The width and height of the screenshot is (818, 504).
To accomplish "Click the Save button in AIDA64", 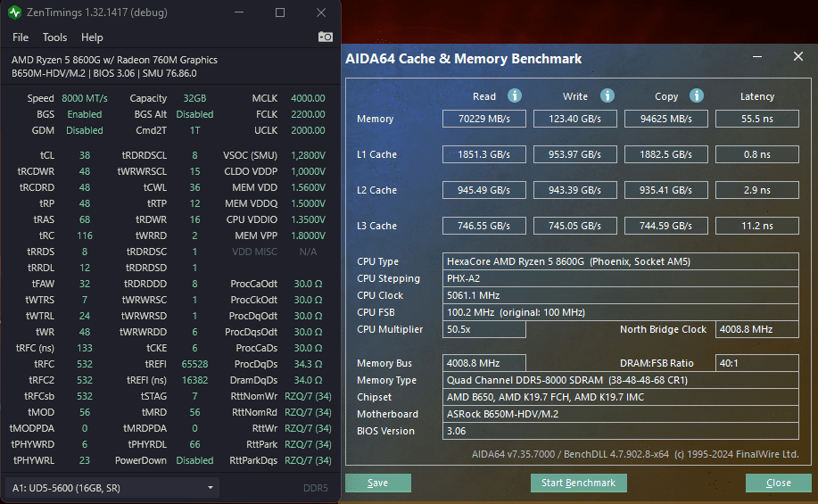I will pyautogui.click(x=378, y=483).
